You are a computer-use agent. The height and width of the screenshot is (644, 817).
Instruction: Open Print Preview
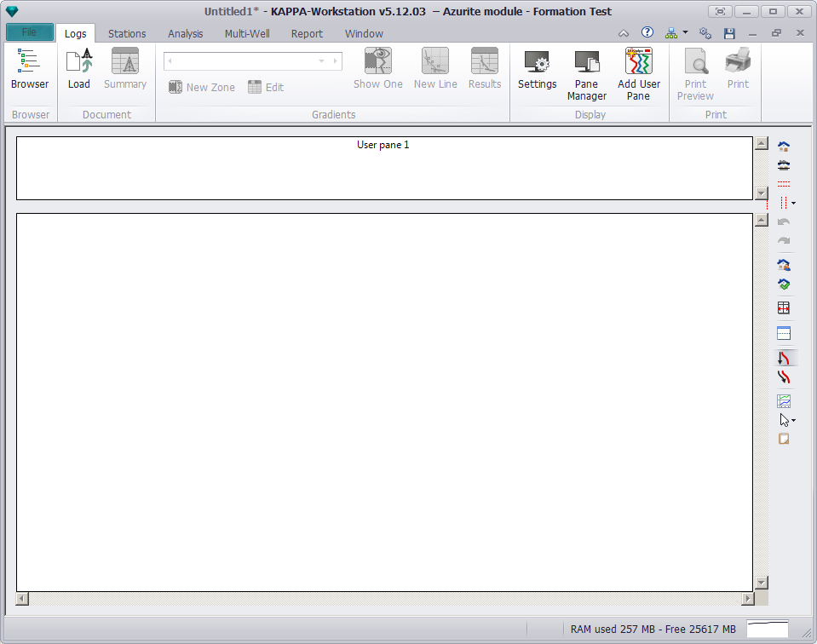pyautogui.click(x=695, y=74)
